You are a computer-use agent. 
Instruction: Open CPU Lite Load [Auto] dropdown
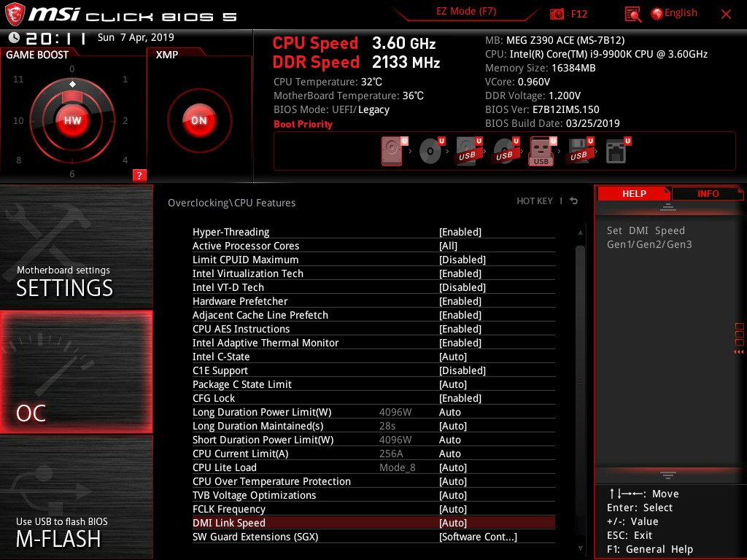coord(452,467)
